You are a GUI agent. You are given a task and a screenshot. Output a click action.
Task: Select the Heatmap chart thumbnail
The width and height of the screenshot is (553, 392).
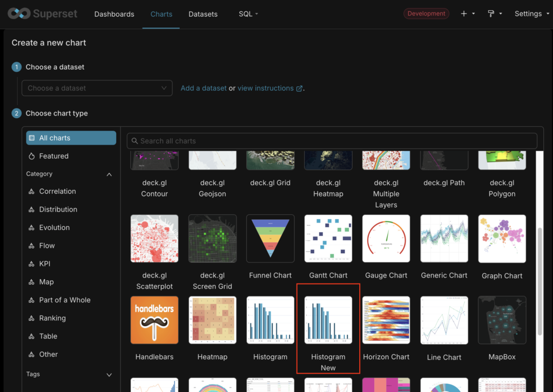tap(212, 320)
